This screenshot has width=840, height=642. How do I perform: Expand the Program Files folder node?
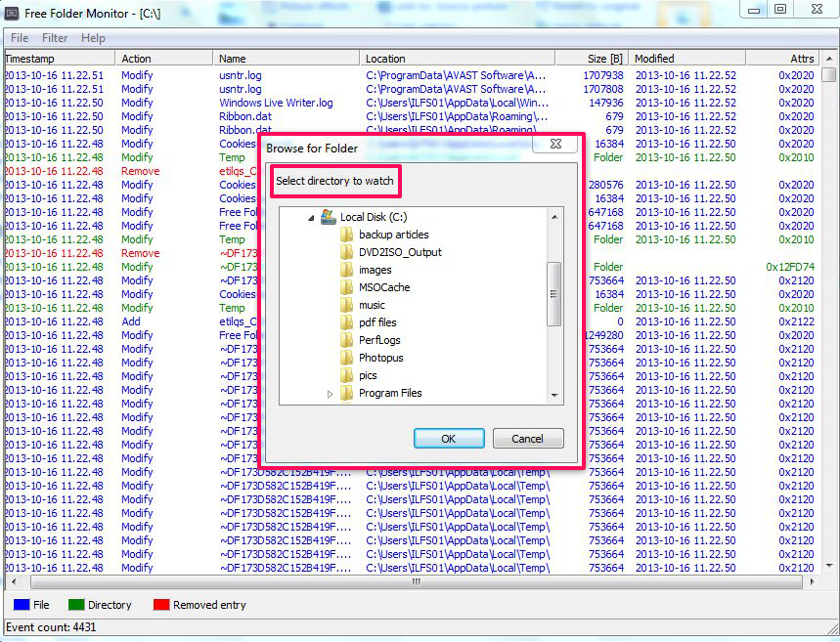click(x=330, y=394)
